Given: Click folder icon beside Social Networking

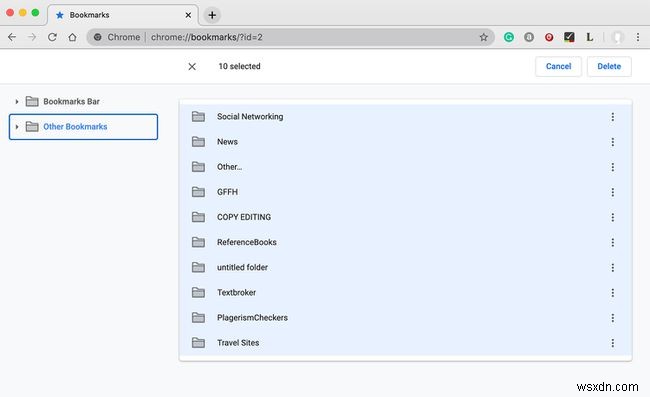Looking at the screenshot, I should [x=198, y=117].
